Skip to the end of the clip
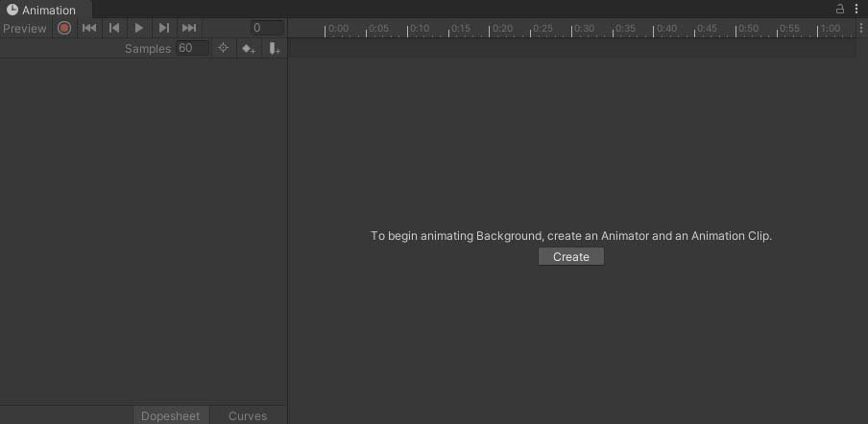Screen dimensions: 868x424 (189, 28)
